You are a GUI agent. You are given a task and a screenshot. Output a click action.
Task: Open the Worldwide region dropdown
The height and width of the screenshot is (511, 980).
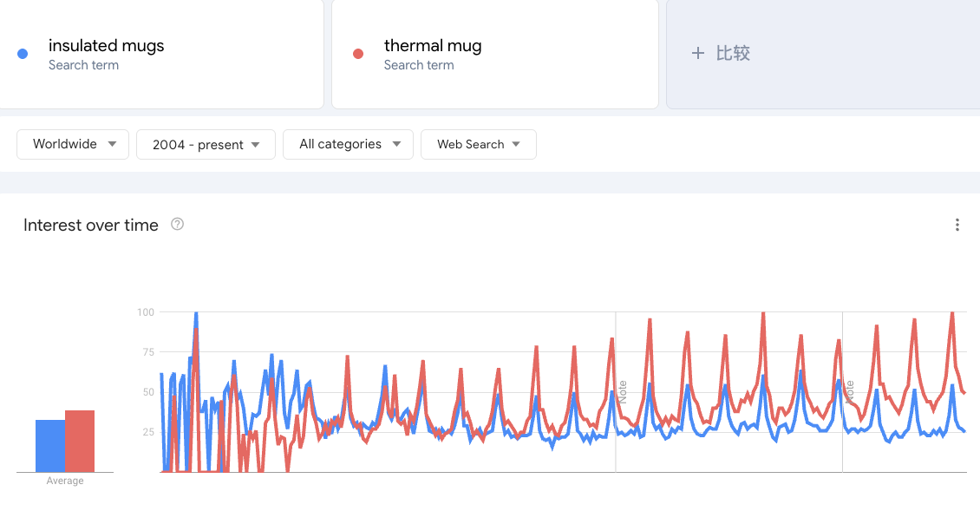(x=73, y=144)
